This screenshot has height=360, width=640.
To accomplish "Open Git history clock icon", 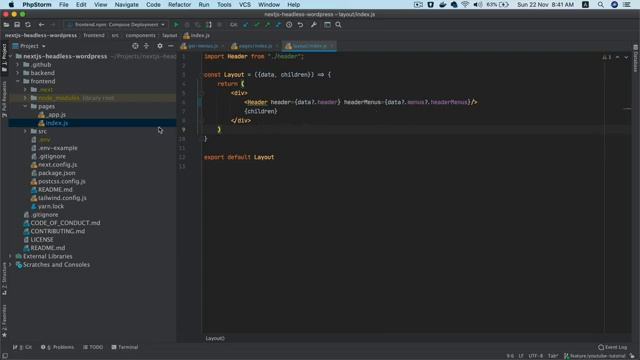I will (289, 25).
